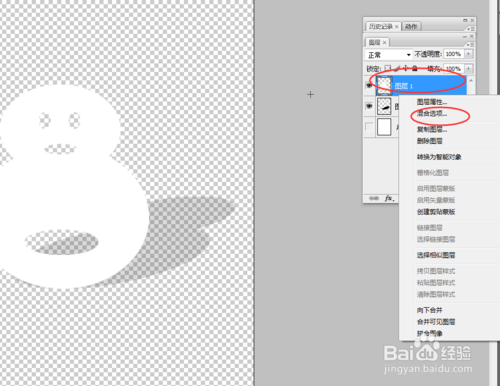Viewport: 500px width, 386px height.
Task: Open the History panel flyout menu icon
Action: pyautogui.click(x=470, y=28)
